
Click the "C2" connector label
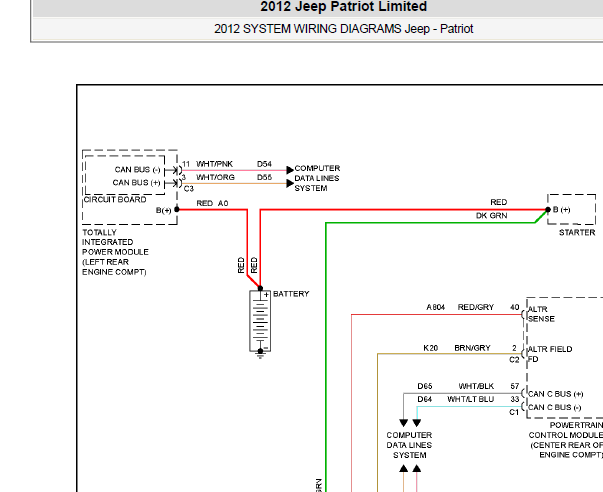(x=514, y=360)
